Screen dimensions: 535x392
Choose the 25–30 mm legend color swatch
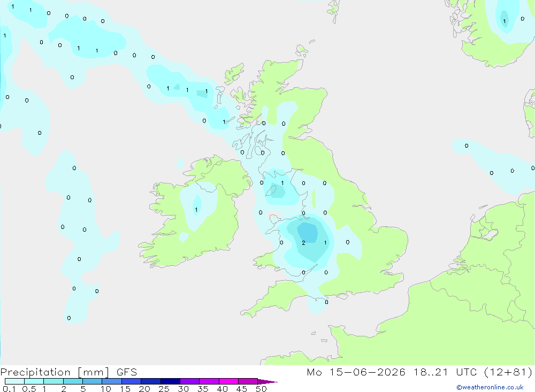pyautogui.click(x=170, y=381)
